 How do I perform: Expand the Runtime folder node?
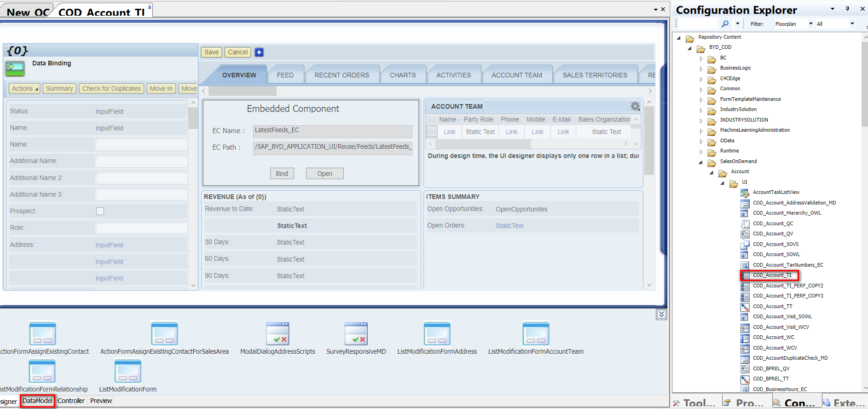point(701,152)
